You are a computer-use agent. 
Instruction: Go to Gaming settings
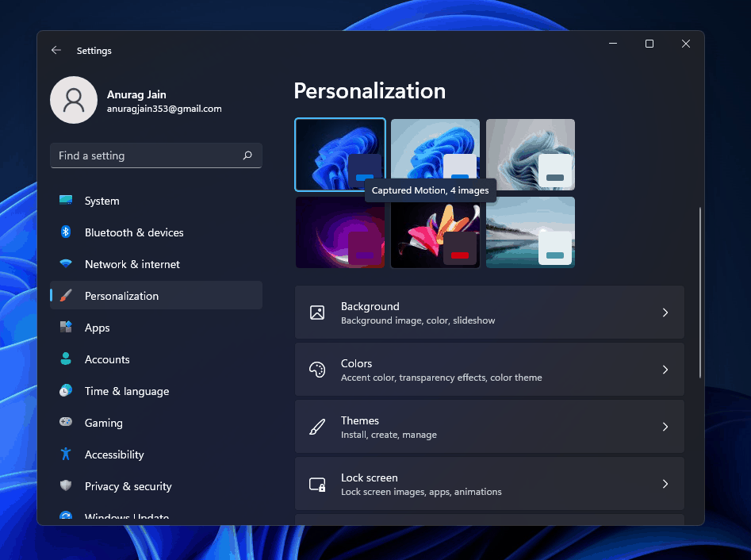tap(156, 423)
